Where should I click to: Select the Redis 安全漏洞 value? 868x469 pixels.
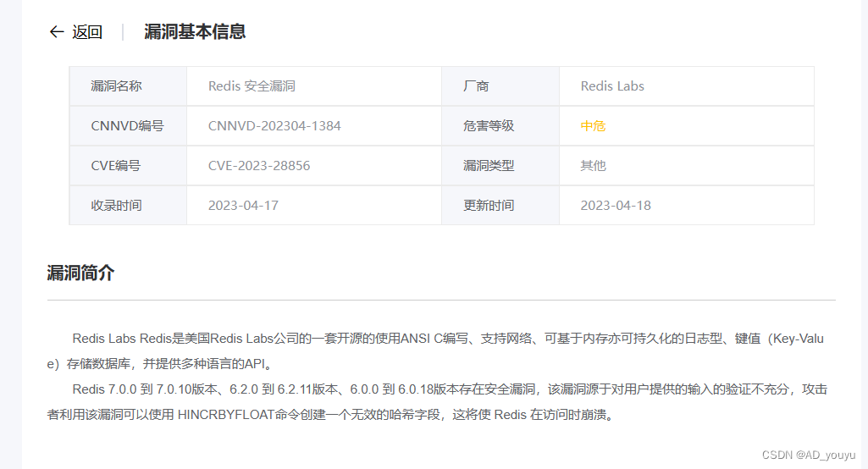point(252,86)
